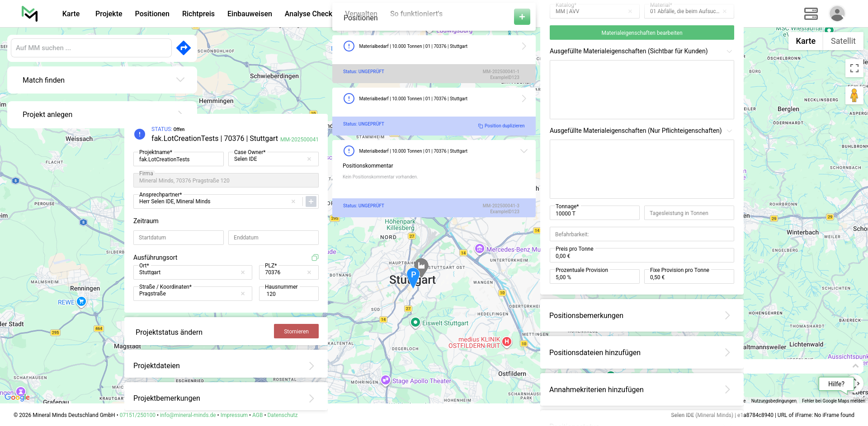Click the Street View pegman icon
This screenshot has width=868, height=426.
[x=854, y=96]
